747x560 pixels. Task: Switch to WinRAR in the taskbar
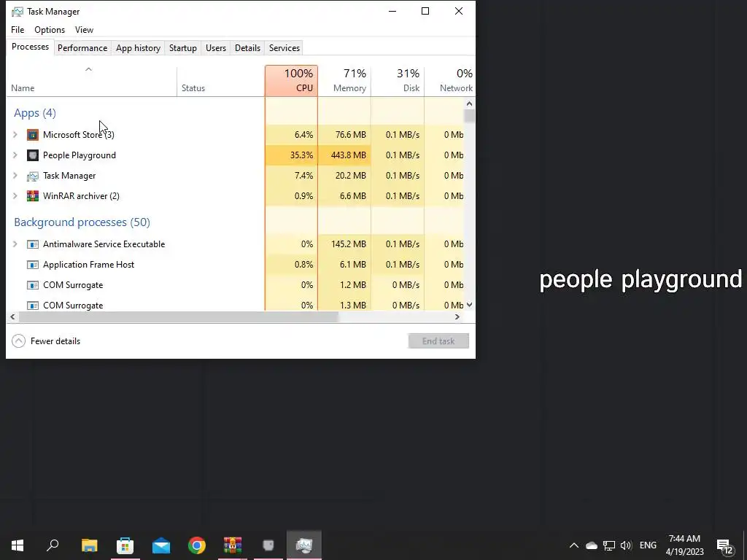pyautogui.click(x=233, y=545)
